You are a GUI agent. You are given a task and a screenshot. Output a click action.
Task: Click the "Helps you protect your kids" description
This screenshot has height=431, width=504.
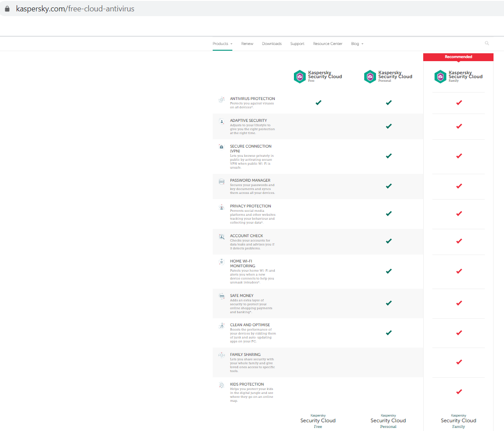pos(252,395)
